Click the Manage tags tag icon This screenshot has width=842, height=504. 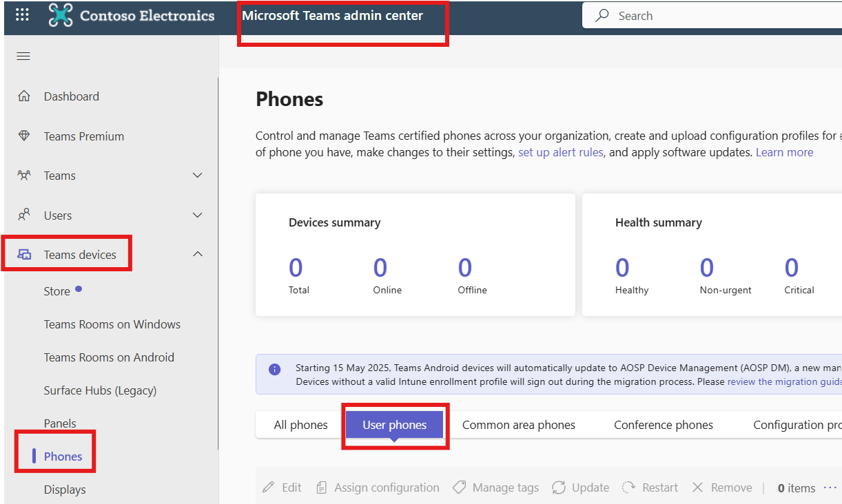click(459, 487)
